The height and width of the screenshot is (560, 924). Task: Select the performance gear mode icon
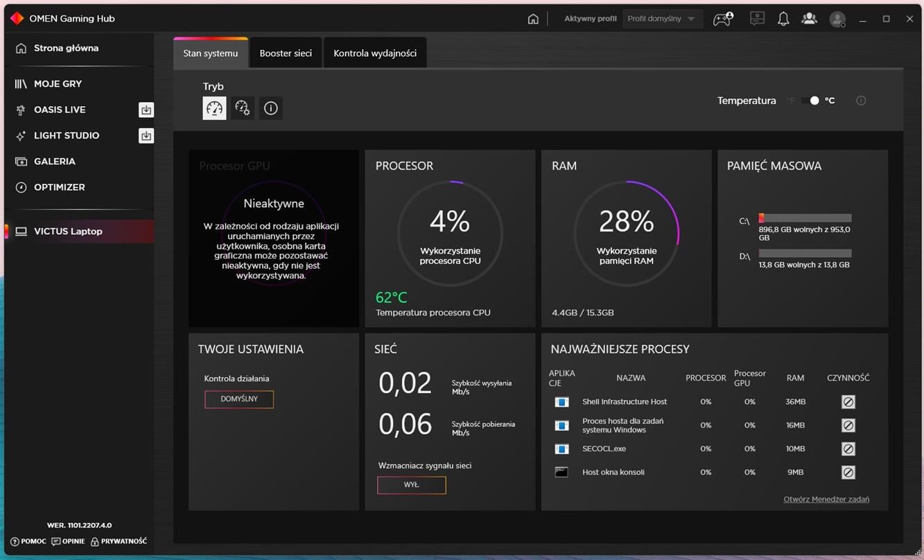pyautogui.click(x=243, y=108)
